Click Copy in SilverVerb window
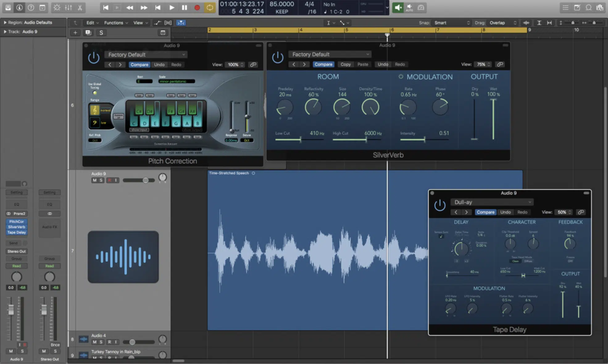 click(x=345, y=64)
